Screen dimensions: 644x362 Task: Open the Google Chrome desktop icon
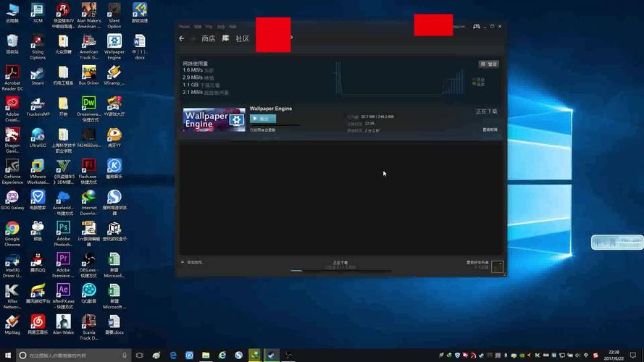12,230
